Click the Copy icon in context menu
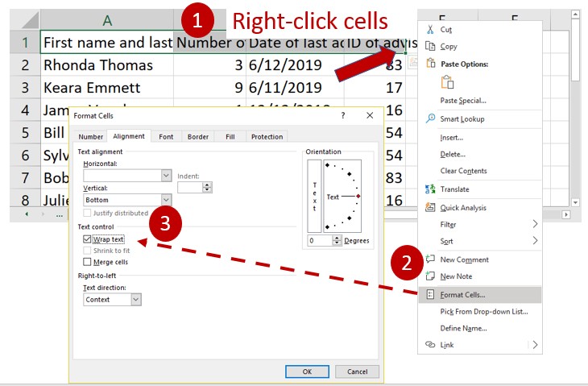The height and width of the screenshot is (386, 588). 430,47
